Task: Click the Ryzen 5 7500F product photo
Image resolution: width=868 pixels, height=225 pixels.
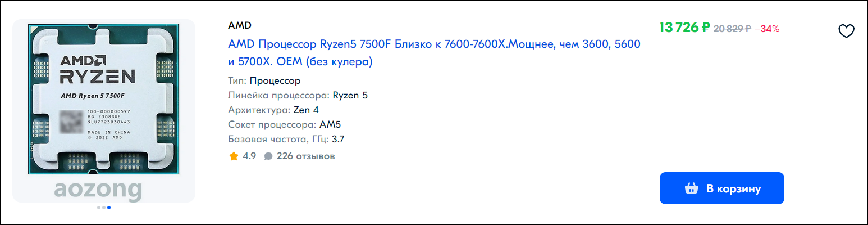Action: (x=103, y=100)
